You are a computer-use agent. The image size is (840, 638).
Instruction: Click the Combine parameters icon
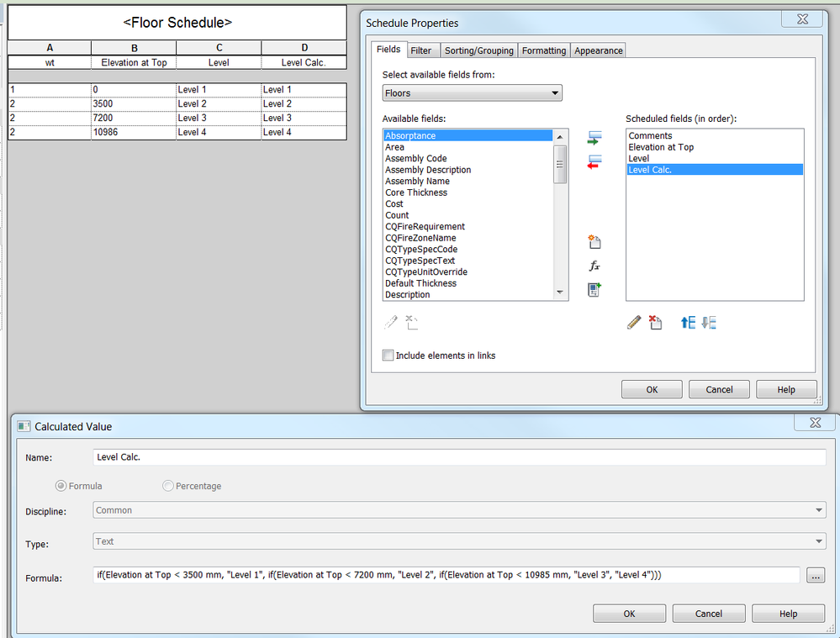[594, 290]
